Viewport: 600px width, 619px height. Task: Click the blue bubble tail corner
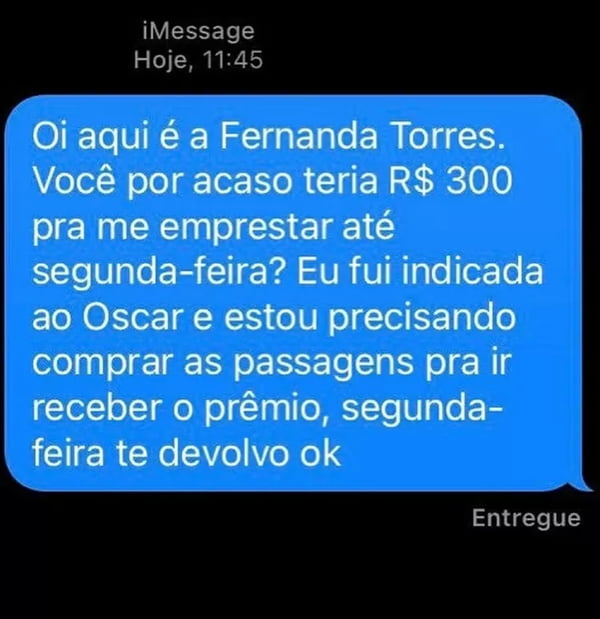[x=583, y=487]
